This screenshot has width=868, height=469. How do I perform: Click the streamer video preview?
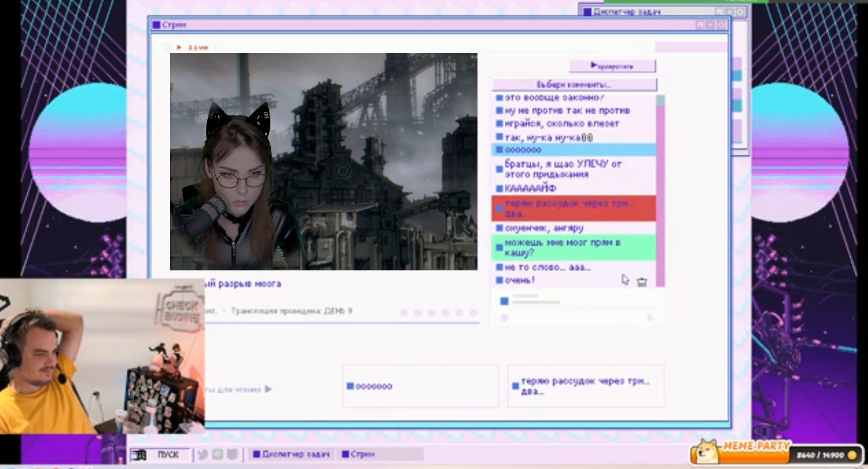pyautogui.click(x=323, y=161)
